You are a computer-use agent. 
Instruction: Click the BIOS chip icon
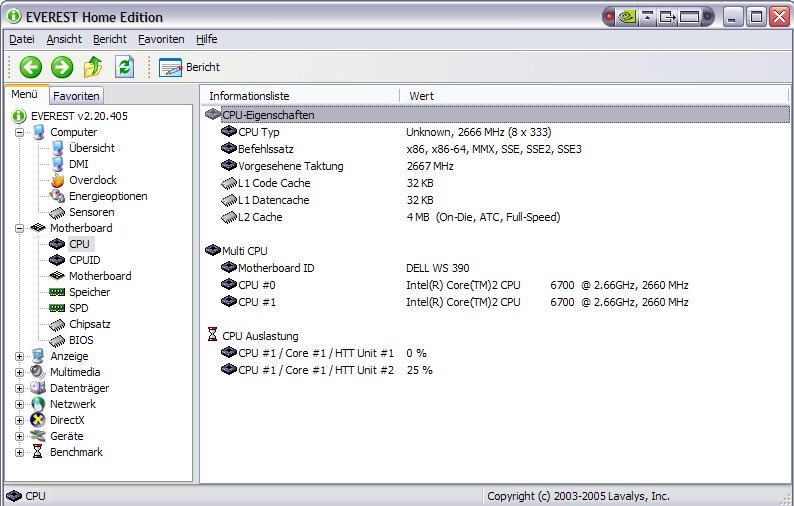point(57,340)
